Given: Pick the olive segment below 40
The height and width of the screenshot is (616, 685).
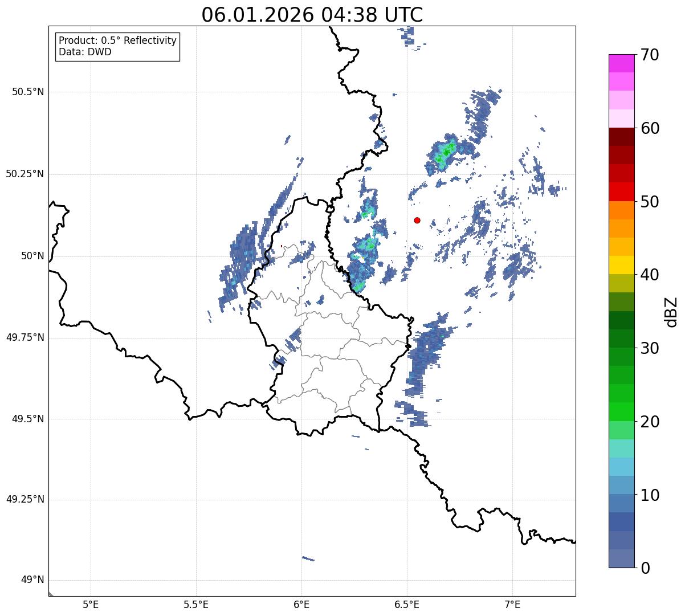Looking at the screenshot, I should [x=622, y=283].
